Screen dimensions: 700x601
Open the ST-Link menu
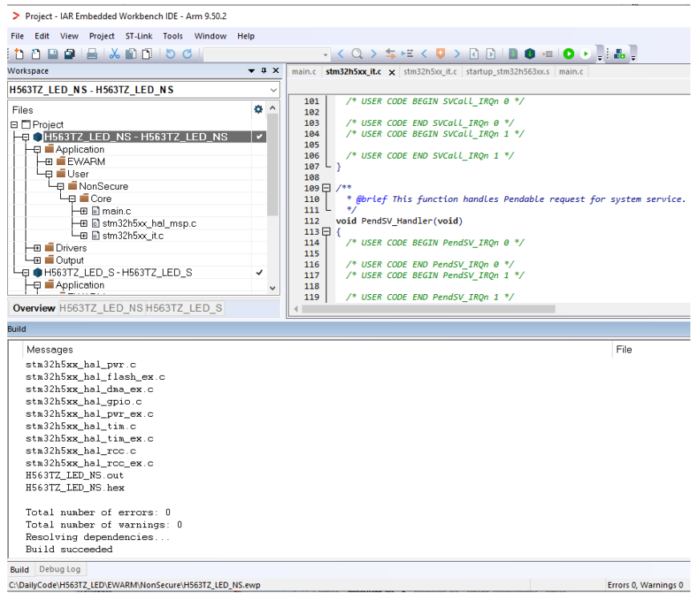pyautogui.click(x=139, y=36)
